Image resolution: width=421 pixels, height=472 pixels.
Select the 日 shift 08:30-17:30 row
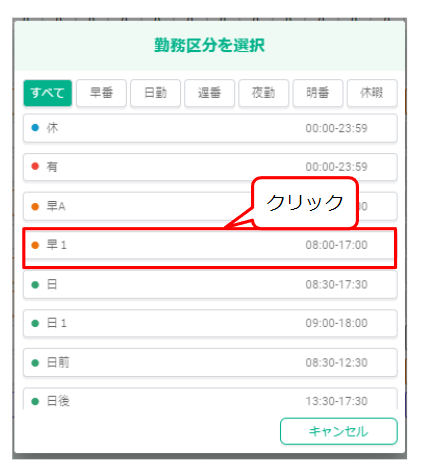[x=210, y=285]
